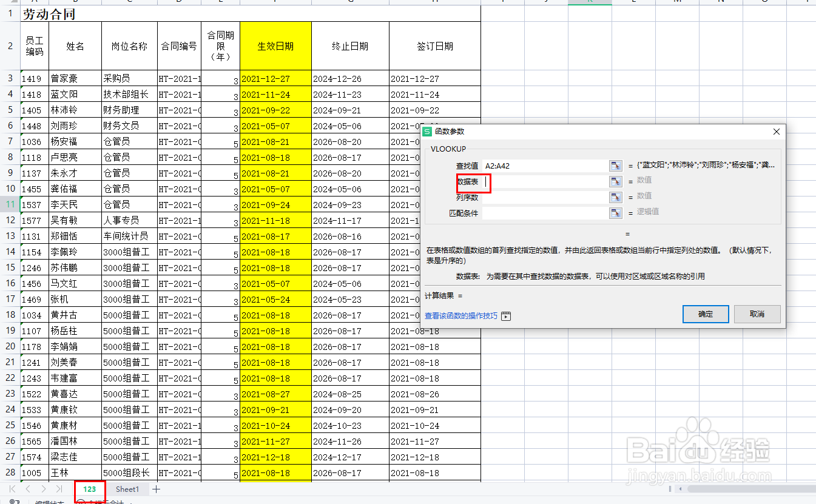Select the 员工编码 header cell

[35, 46]
